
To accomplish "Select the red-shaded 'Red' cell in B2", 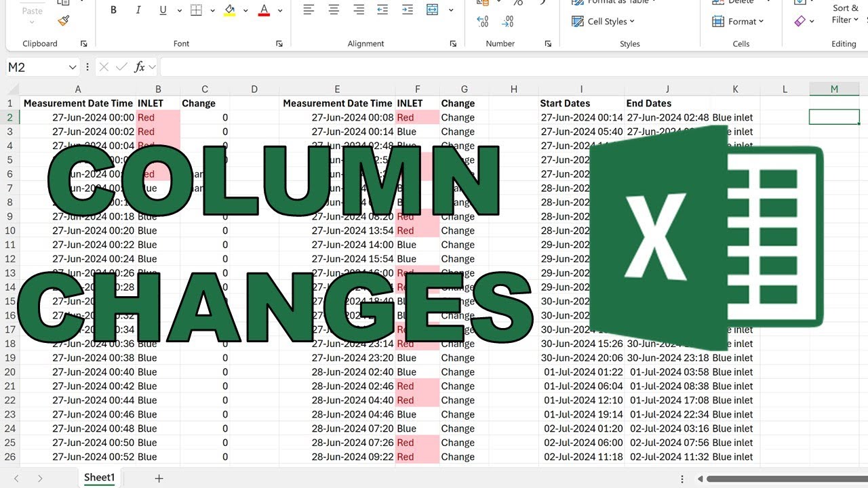I will point(158,117).
